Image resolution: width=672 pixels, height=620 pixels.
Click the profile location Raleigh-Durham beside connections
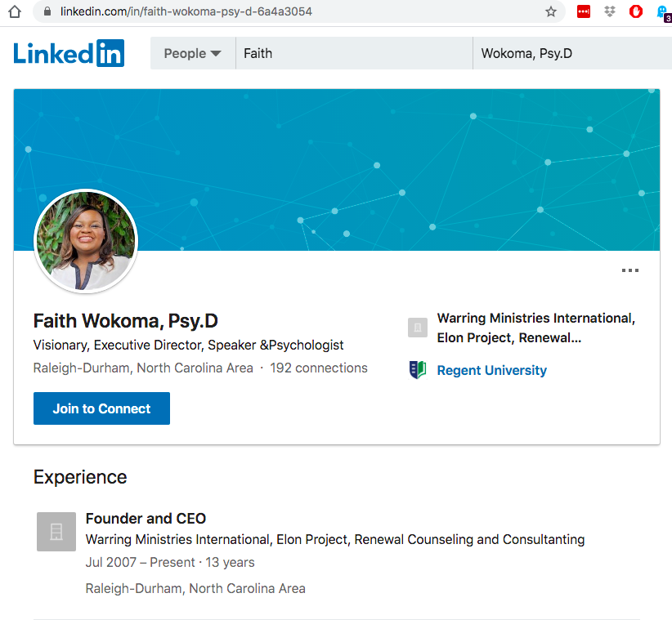[143, 368]
